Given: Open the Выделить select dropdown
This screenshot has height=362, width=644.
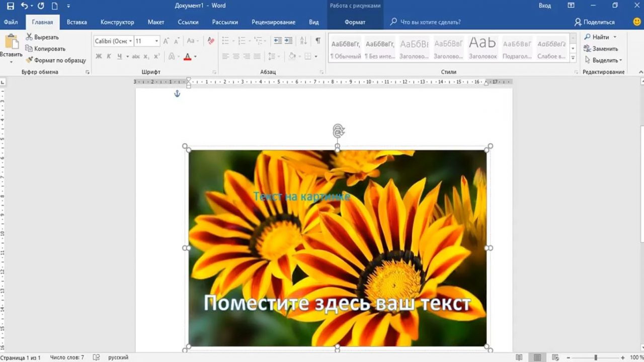Looking at the screenshot, I should point(603,60).
